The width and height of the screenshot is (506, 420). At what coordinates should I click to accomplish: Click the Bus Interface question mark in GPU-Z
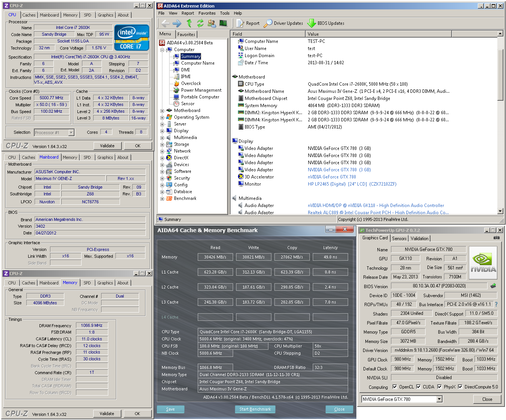[x=496, y=304]
